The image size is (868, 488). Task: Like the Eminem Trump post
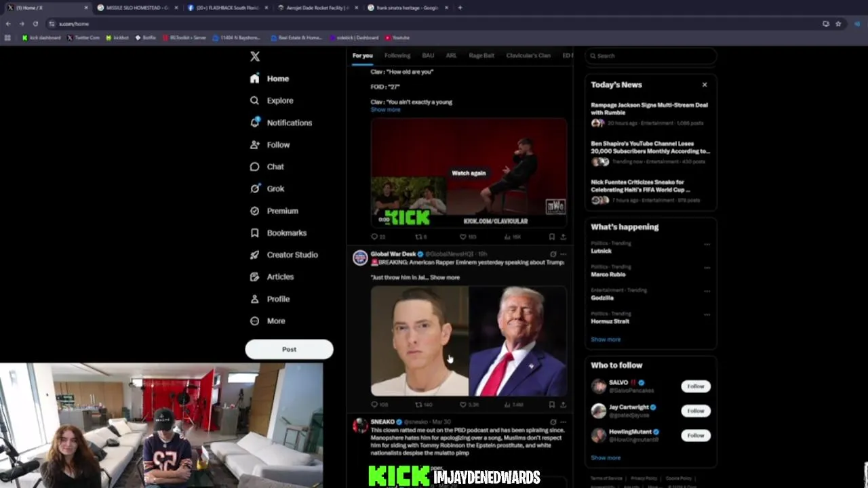[x=463, y=405]
